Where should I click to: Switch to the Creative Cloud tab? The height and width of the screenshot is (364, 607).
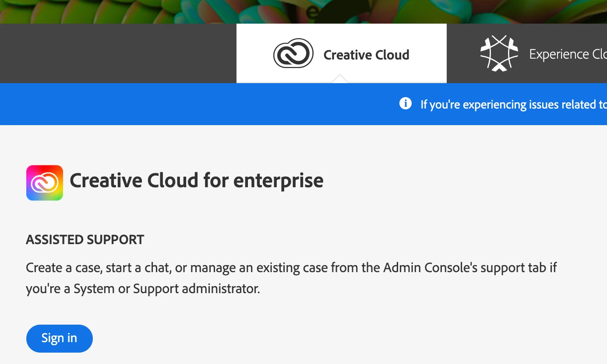[342, 53]
